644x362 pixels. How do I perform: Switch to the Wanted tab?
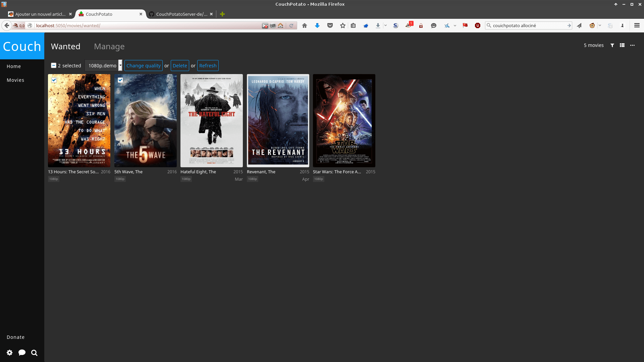(x=66, y=46)
